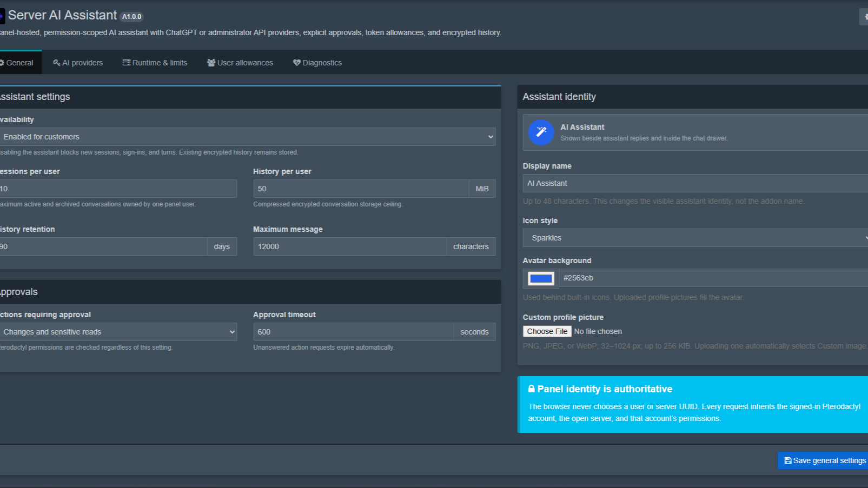868x488 pixels.
Task: Save the general settings
Action: click(x=823, y=460)
